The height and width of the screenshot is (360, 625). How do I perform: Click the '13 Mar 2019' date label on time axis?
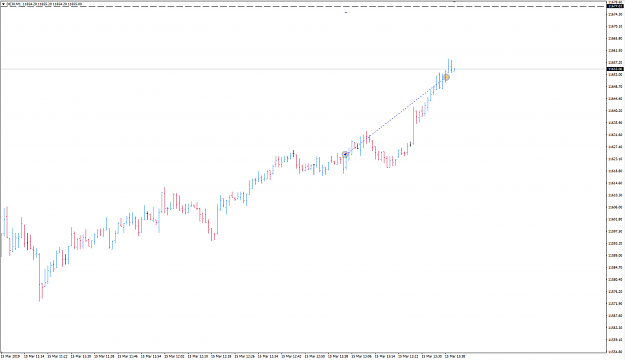pos(9,356)
